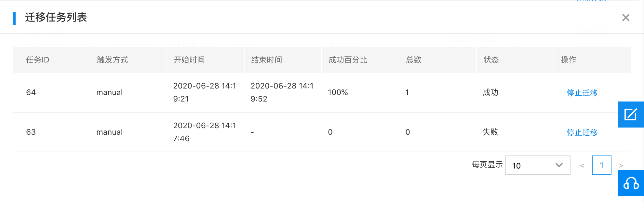Viewport: 644px width, 203px height.
Task: Select the task ID 63 cell
Action: 31,132
